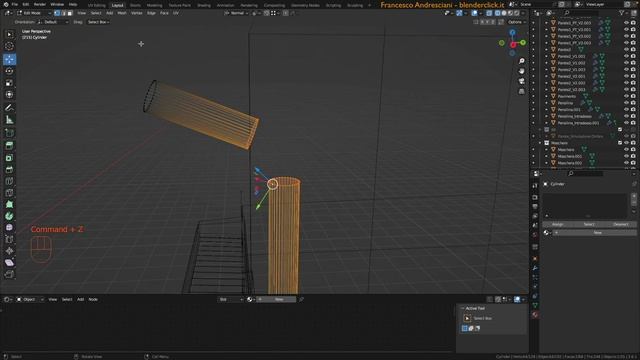
Task: Toggle Maschera collection exclude checkbox
Action: point(620,143)
